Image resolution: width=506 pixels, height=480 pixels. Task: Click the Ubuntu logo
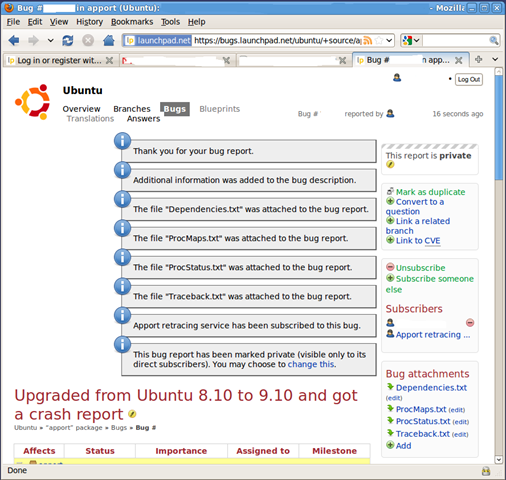pos(32,102)
